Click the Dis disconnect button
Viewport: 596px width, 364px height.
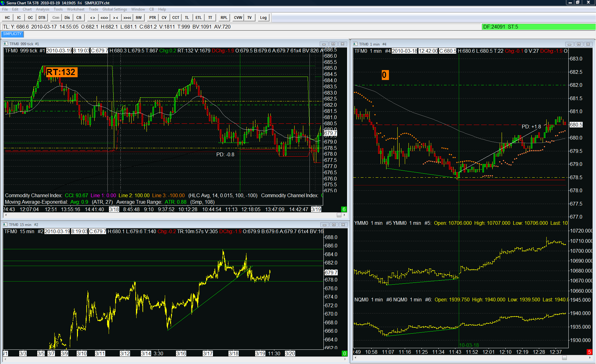pos(67,18)
